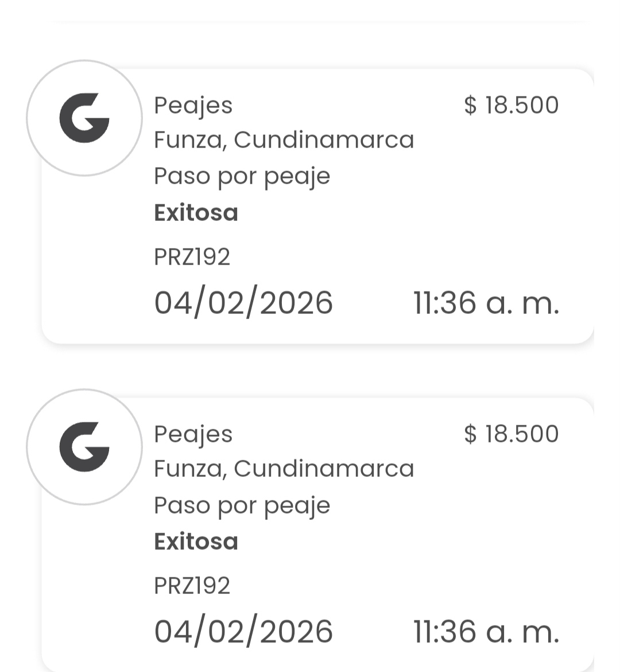
Task: Click Paso por peaje in the top card
Action: tap(242, 177)
